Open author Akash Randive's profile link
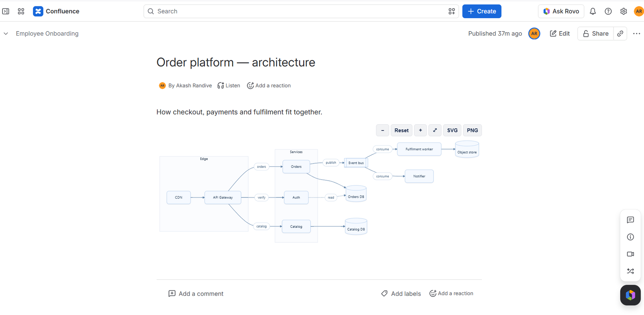The image size is (644, 315). 194,85
